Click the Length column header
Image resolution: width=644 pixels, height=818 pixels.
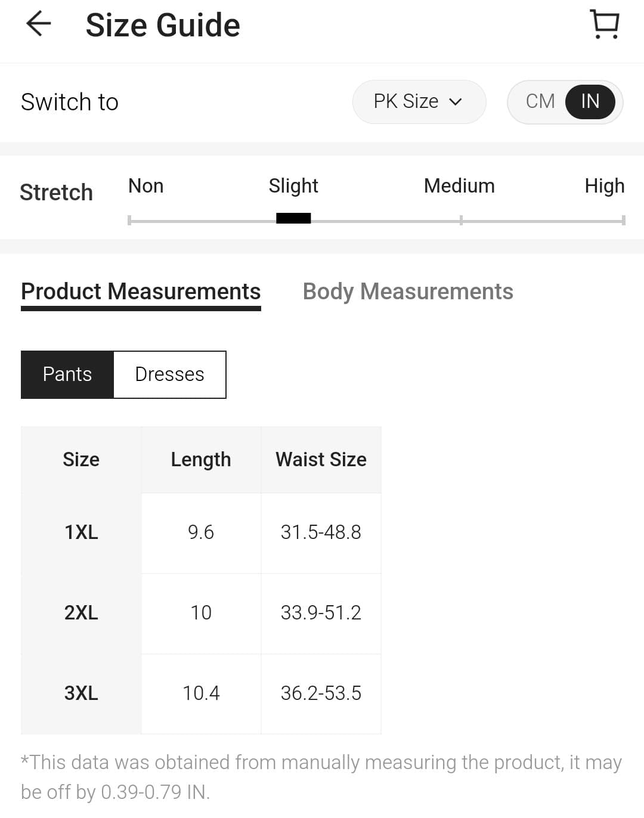(x=201, y=460)
